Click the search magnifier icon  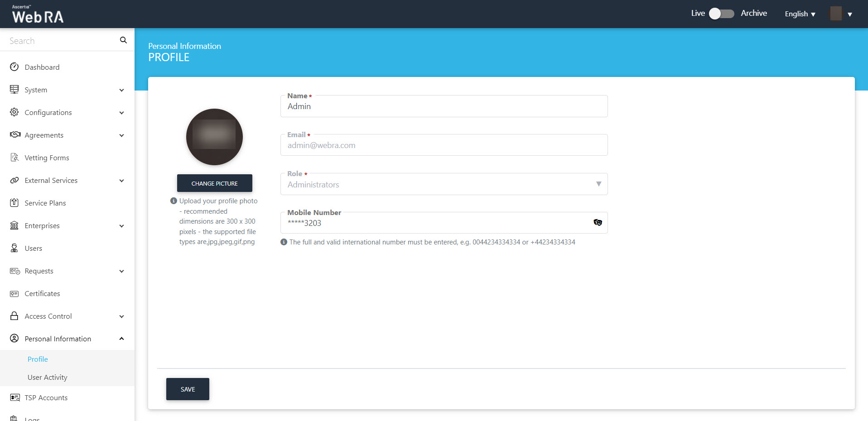click(123, 40)
